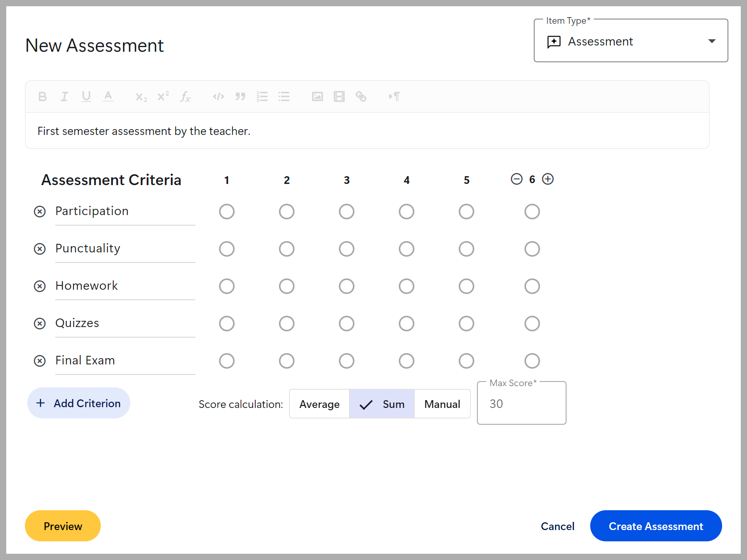Select rating 4 for Quizzes
The width and height of the screenshot is (747, 560).
pyautogui.click(x=407, y=324)
